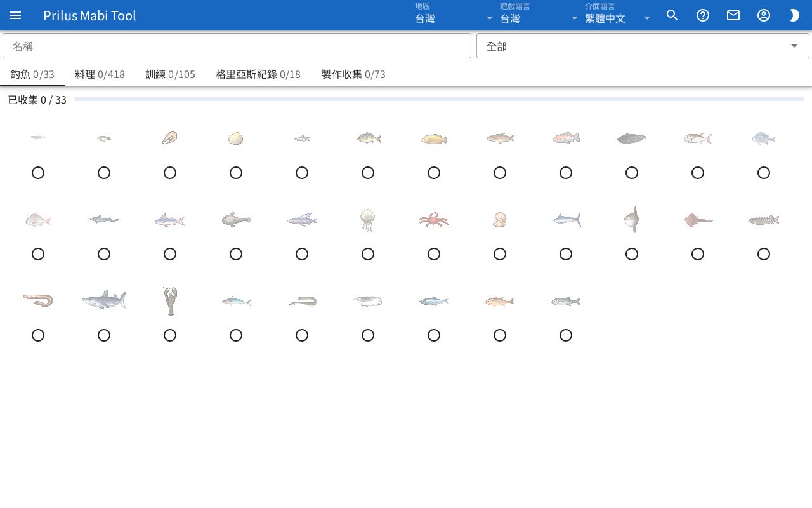
Task: Open help via the question mark icon
Action: pos(703,15)
